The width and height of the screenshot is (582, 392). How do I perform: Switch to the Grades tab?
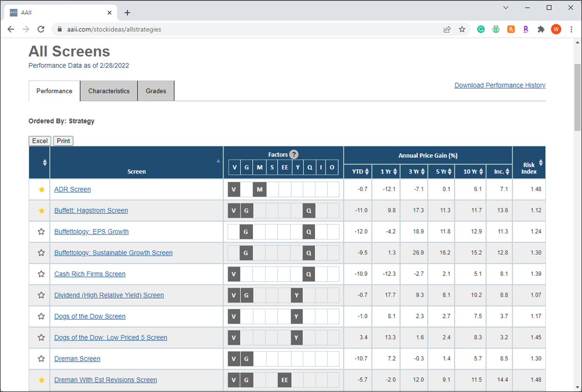[x=156, y=91]
